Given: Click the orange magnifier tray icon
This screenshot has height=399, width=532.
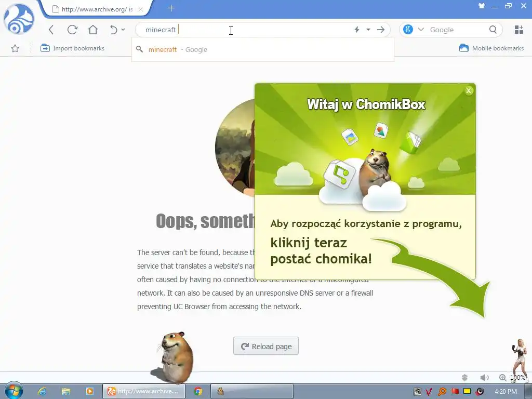Looking at the screenshot, I should pos(442,392).
